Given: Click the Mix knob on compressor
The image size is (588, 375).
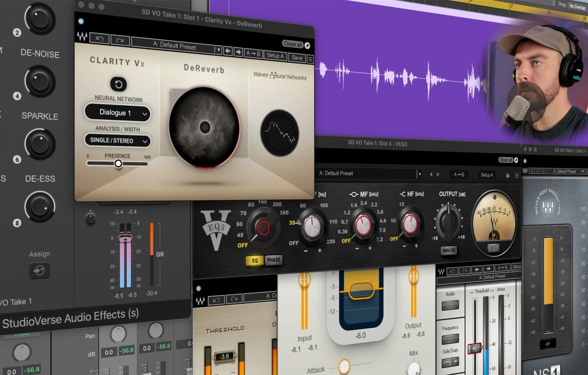Looking at the screenshot, I should point(414,369).
